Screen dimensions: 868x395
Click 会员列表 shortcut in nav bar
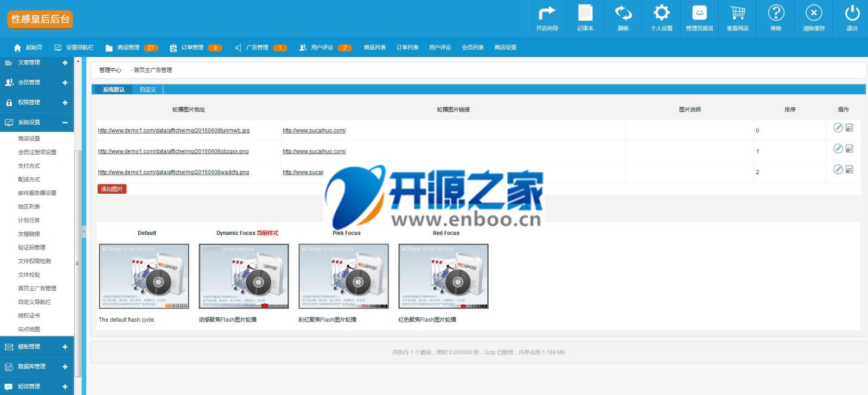click(473, 48)
